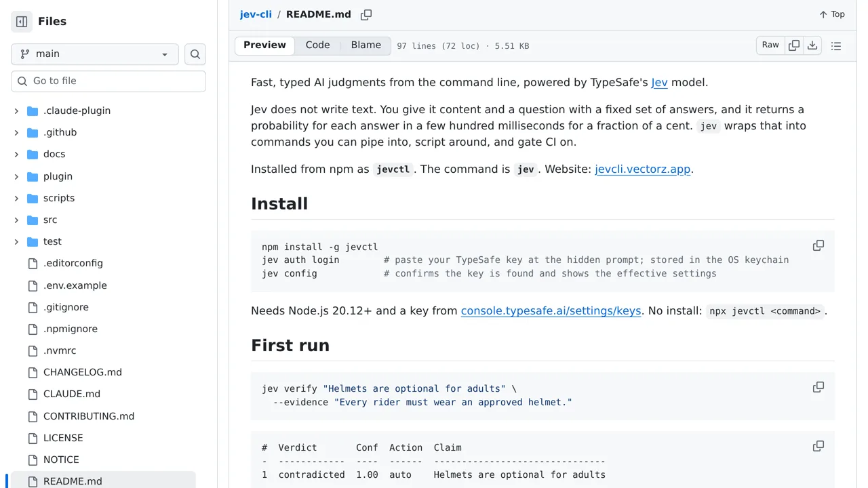Open the .github folder
The width and height of the screenshot is (868, 488).
tap(60, 132)
